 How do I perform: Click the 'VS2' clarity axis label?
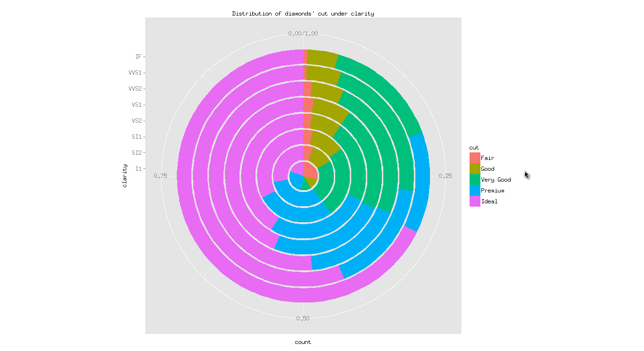[137, 121]
